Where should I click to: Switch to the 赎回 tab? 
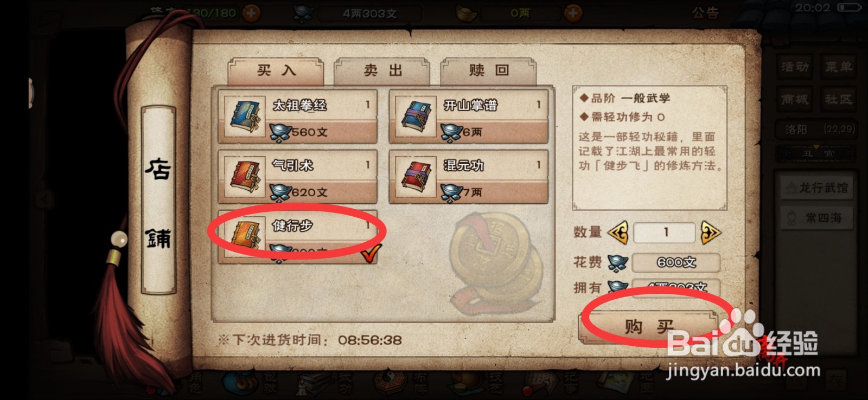(x=488, y=71)
